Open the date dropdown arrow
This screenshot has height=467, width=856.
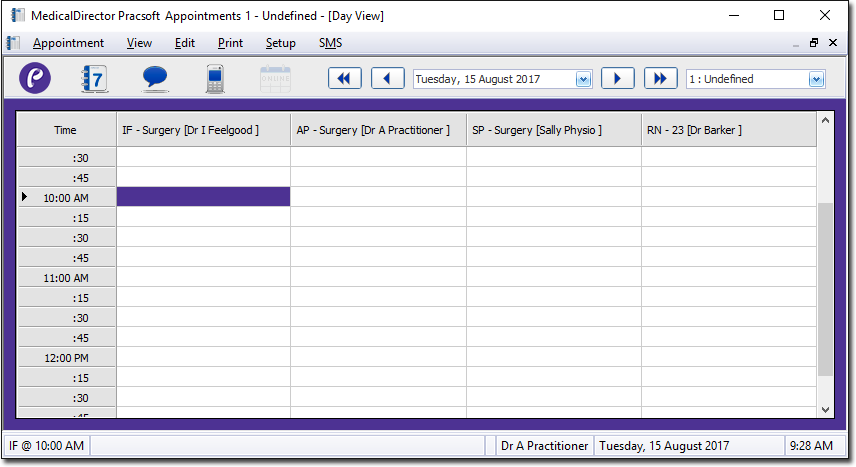(x=583, y=79)
